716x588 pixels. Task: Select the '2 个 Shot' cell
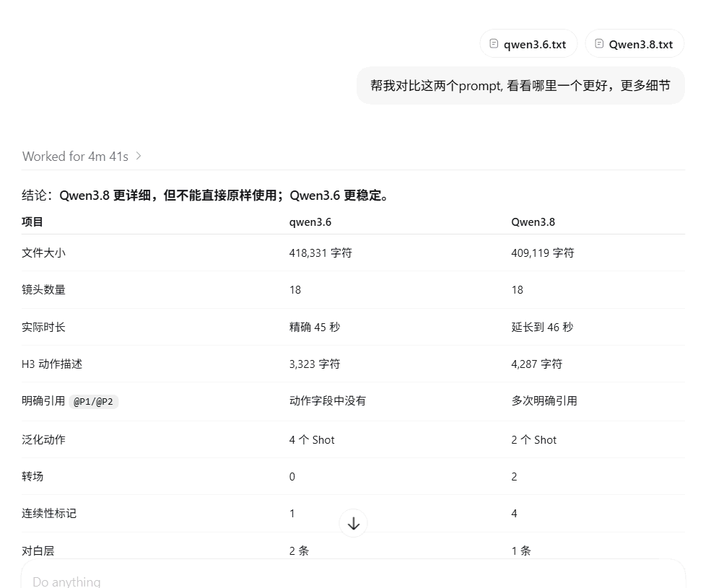(x=534, y=439)
